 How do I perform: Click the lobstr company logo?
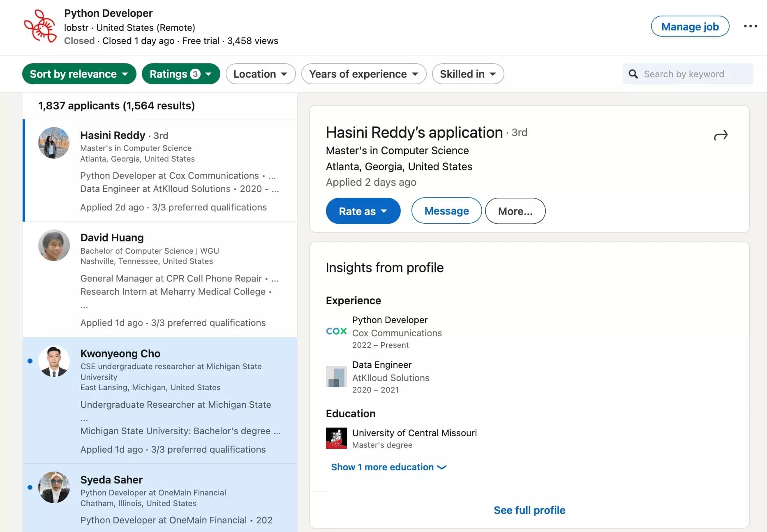pos(40,26)
